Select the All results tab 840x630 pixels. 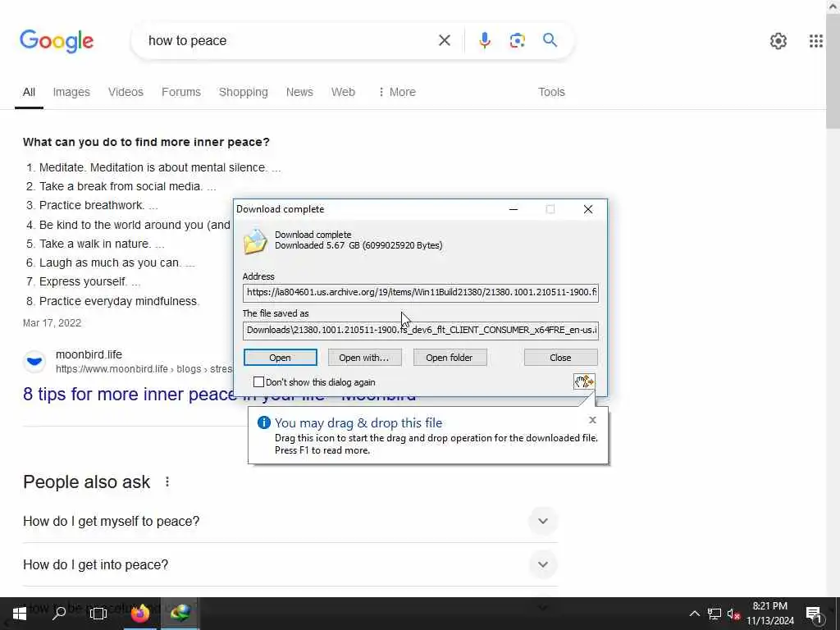click(x=29, y=92)
